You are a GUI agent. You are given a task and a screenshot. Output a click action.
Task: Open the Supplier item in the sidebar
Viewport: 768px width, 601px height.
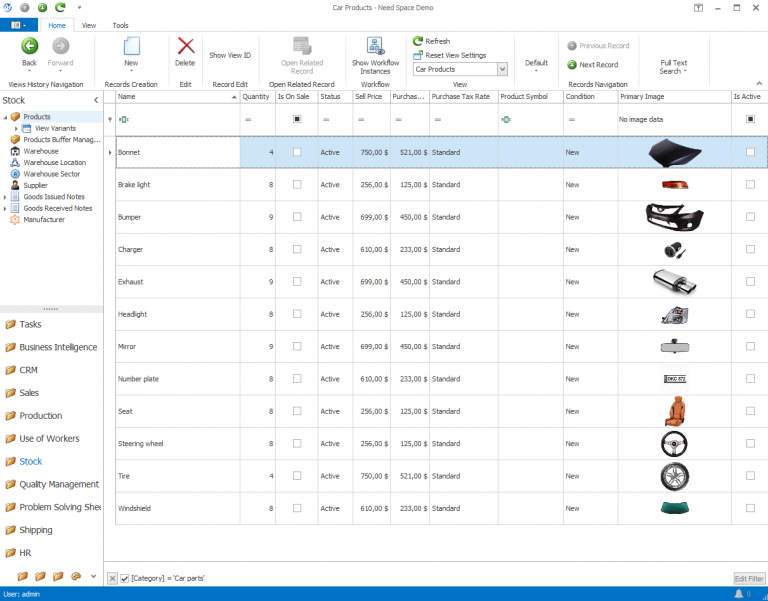click(x=35, y=185)
